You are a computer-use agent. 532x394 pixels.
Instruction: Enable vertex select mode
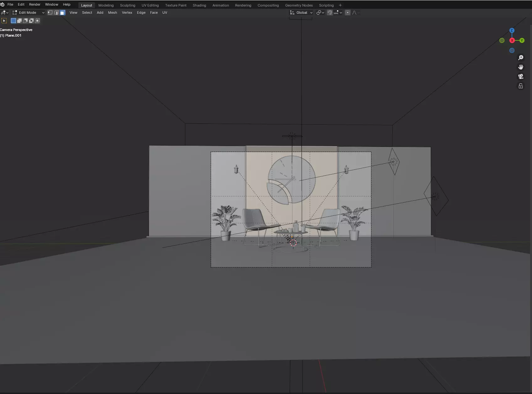tap(50, 13)
